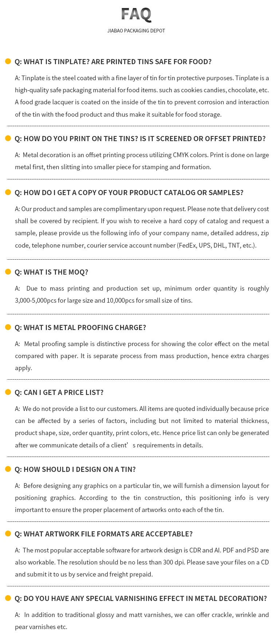Click orange bullet beside MOQ question
This screenshot has height=644, width=273.
[x=8, y=272]
